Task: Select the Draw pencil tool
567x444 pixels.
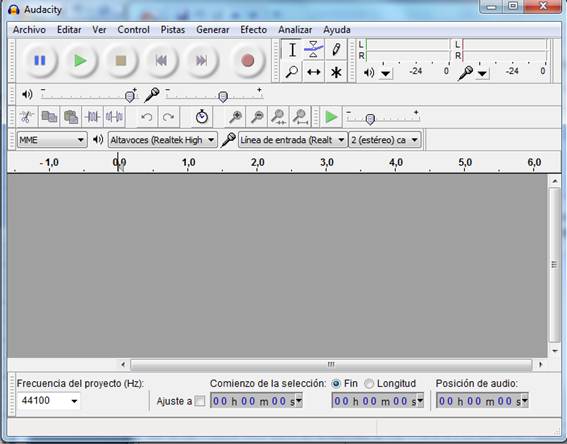Action: [x=336, y=50]
